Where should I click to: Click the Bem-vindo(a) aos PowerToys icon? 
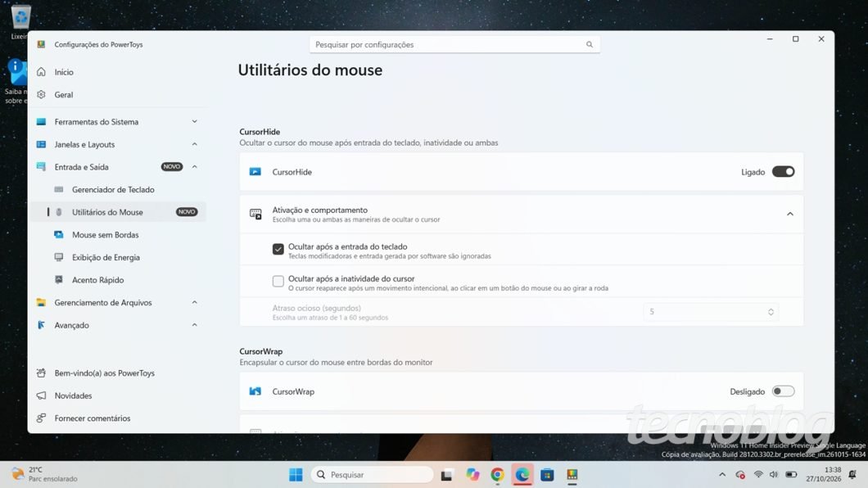(x=41, y=373)
